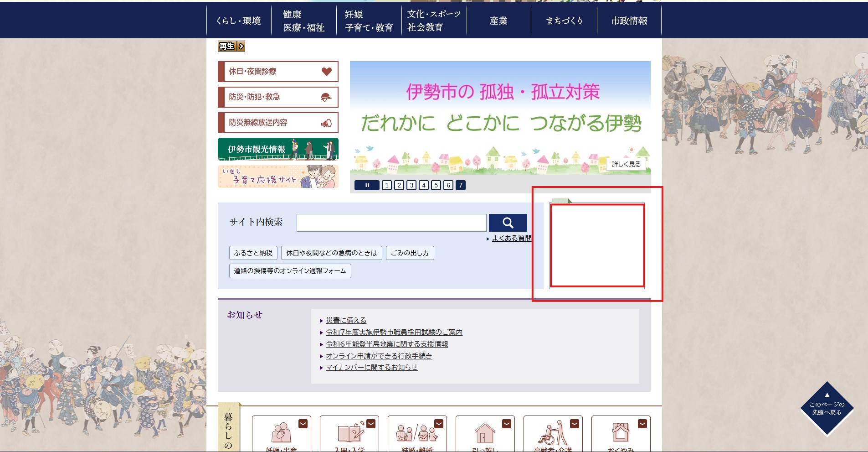Click the 孤独・孤立対策 banner image

coord(500,118)
